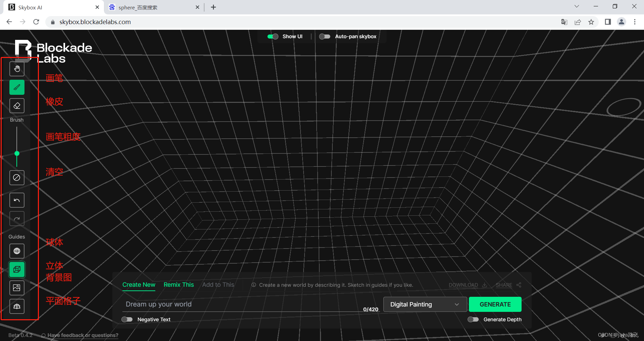Switch to the Remix This tab
644x341 pixels.
179,285
